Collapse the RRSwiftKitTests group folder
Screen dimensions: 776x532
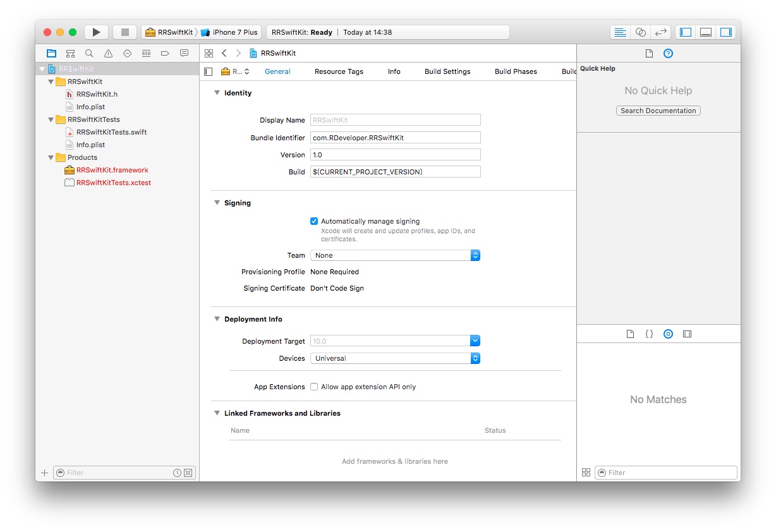point(51,119)
